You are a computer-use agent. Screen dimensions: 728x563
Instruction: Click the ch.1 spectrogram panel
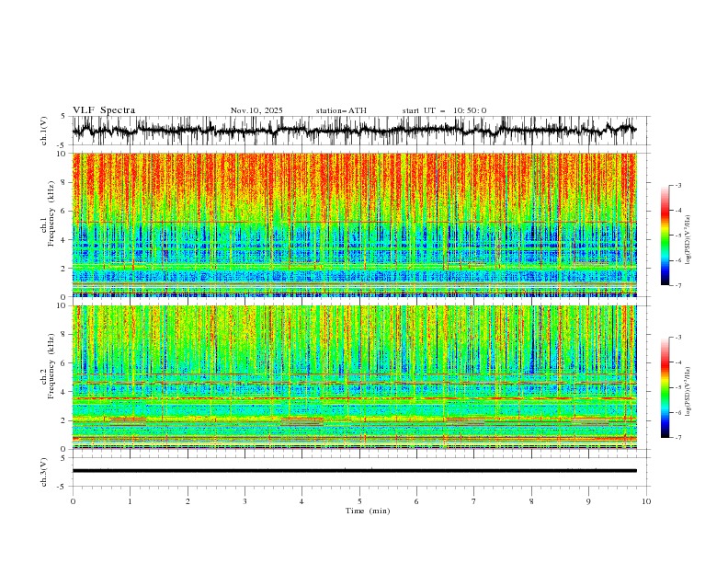pyautogui.click(x=354, y=224)
